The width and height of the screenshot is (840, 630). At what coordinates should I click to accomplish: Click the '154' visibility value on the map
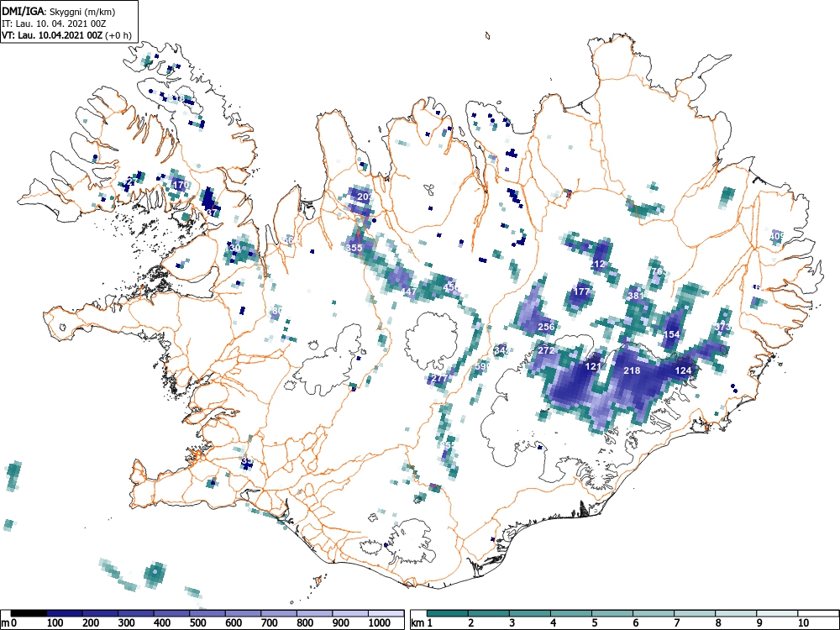(671, 334)
